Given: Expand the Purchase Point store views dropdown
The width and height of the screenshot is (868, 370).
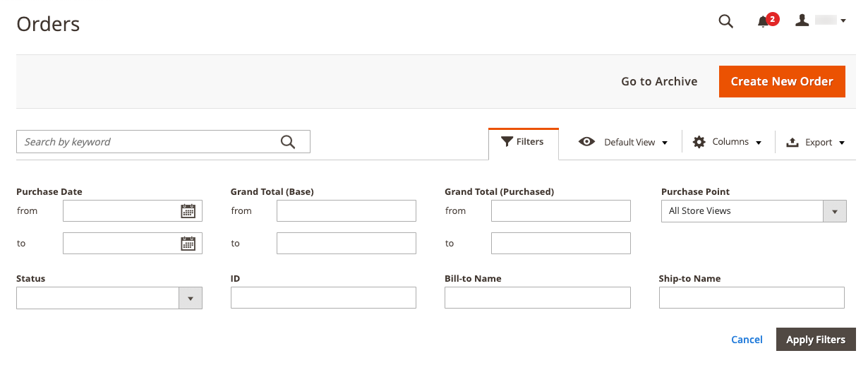Looking at the screenshot, I should tap(753, 211).
